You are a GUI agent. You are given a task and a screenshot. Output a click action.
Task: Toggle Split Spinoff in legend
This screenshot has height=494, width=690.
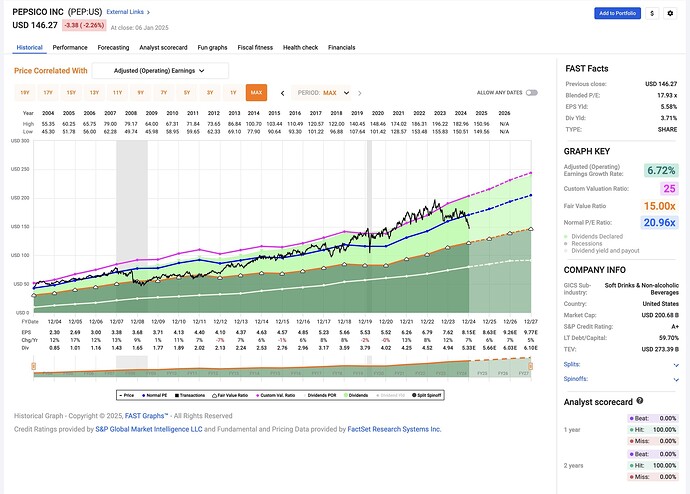pyautogui.click(x=426, y=395)
